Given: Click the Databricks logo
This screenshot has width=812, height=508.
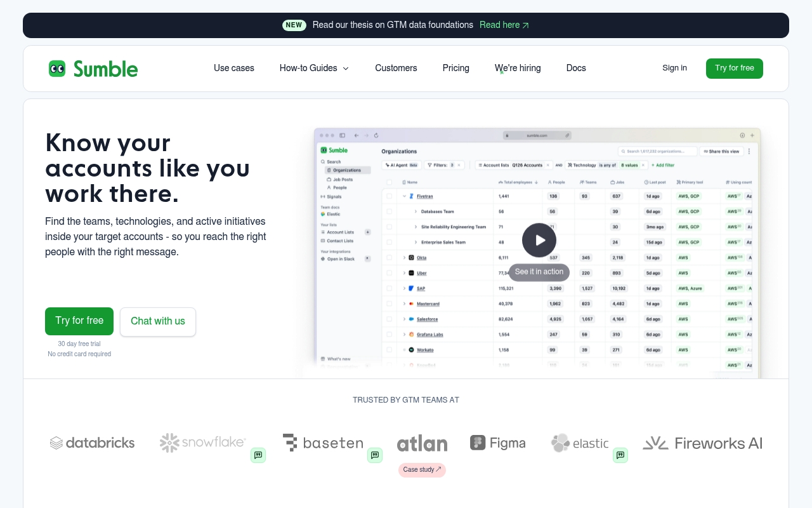Looking at the screenshot, I should (93, 443).
